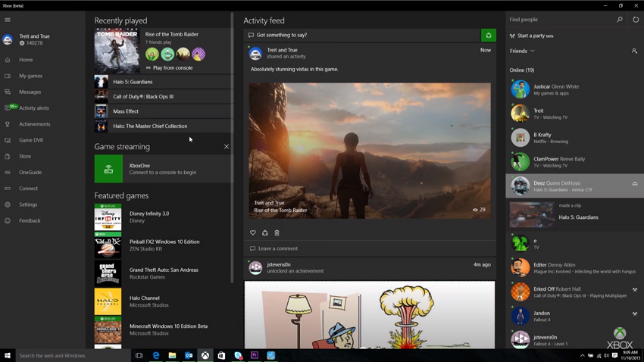Click the left panel vertical scrollbar
The image size is (644, 362).
point(232,148)
